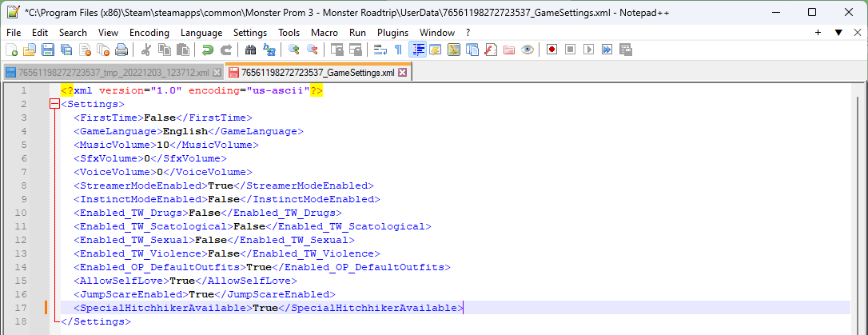
Task: Click the X beside the dropdown arrow
Action: click(x=858, y=33)
